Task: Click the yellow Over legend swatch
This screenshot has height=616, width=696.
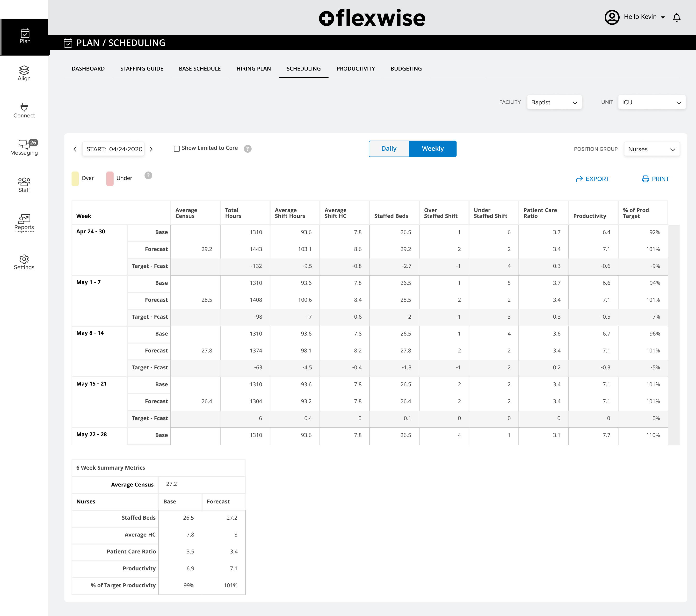Action: click(x=75, y=179)
